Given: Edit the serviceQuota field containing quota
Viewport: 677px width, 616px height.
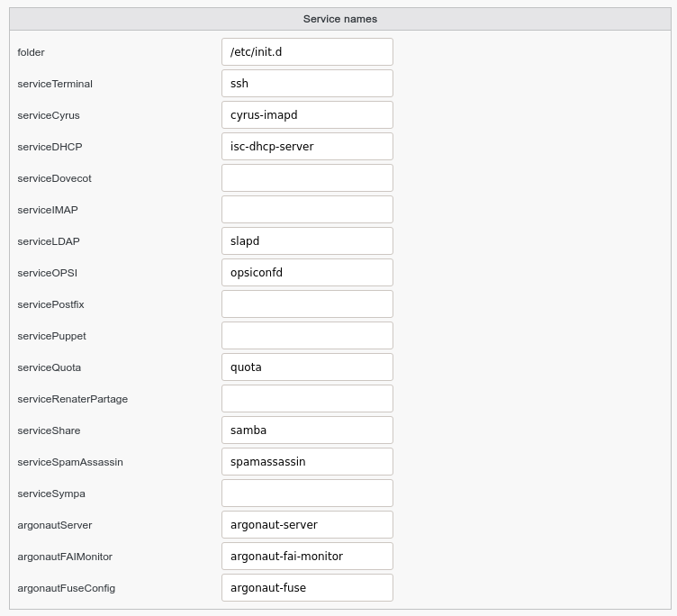Looking at the screenshot, I should pos(307,367).
